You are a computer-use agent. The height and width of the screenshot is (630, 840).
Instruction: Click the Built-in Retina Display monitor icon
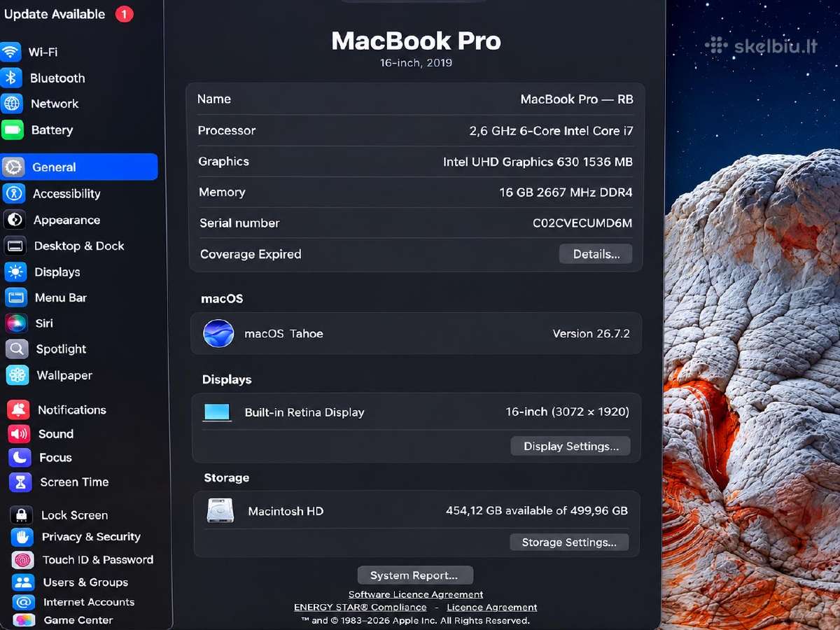tap(217, 412)
